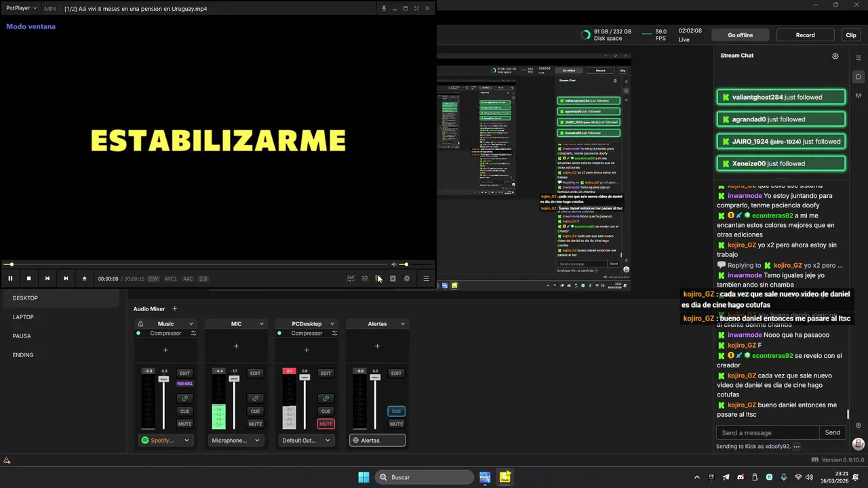Click the eject/open file icon in PotPlayer
Screen dimensions: 868x488
pyautogui.click(x=84, y=279)
